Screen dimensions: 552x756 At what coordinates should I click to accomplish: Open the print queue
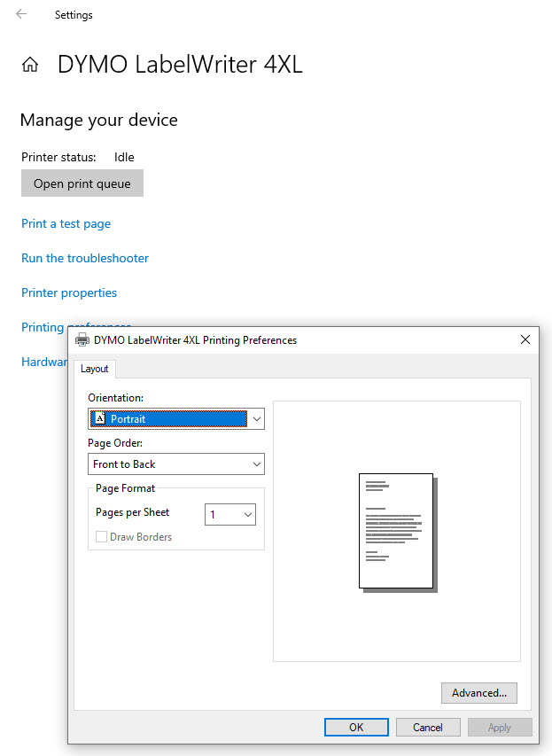click(x=82, y=183)
